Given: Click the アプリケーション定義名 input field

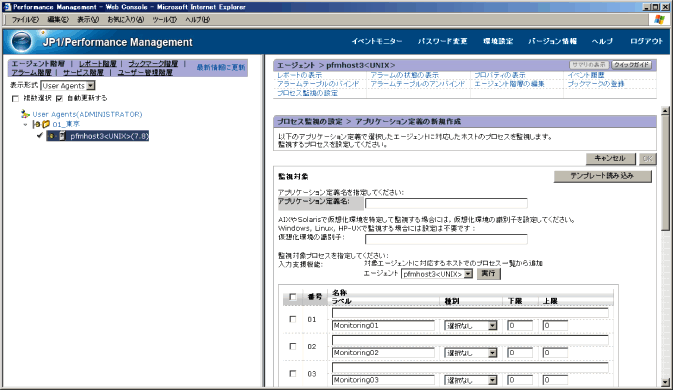Looking at the screenshot, I should [446, 203].
